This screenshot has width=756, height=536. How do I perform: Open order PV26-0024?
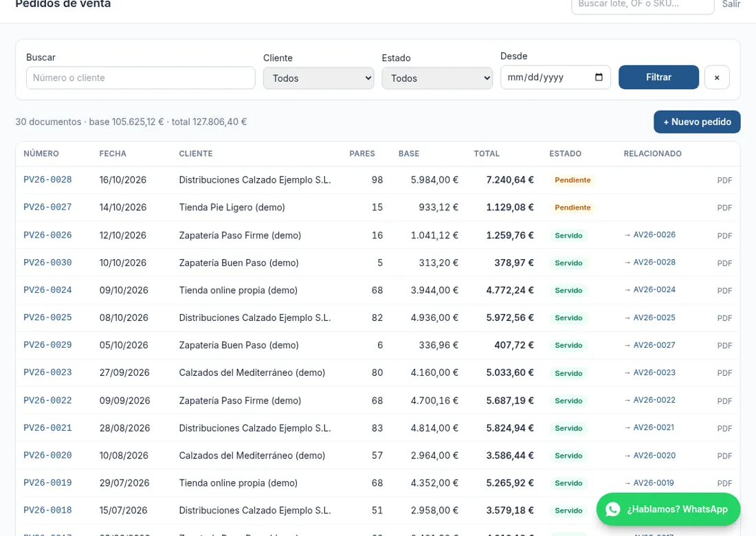47,290
